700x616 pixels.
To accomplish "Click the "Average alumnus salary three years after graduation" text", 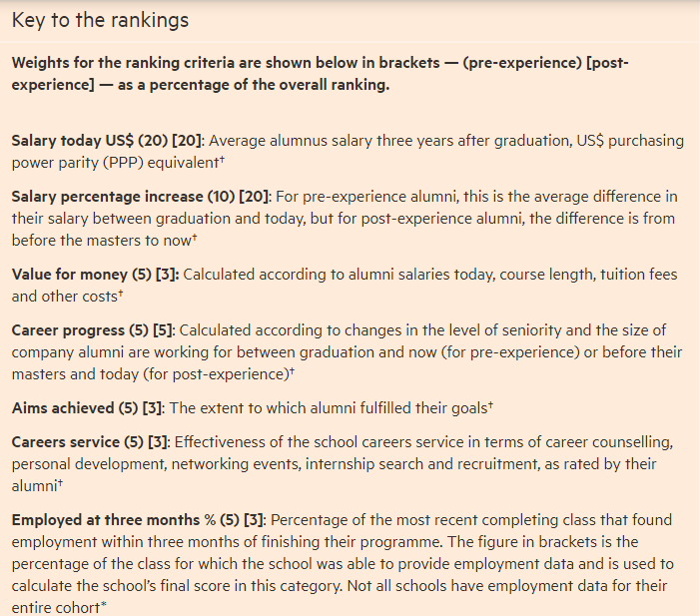I will coord(389,141).
